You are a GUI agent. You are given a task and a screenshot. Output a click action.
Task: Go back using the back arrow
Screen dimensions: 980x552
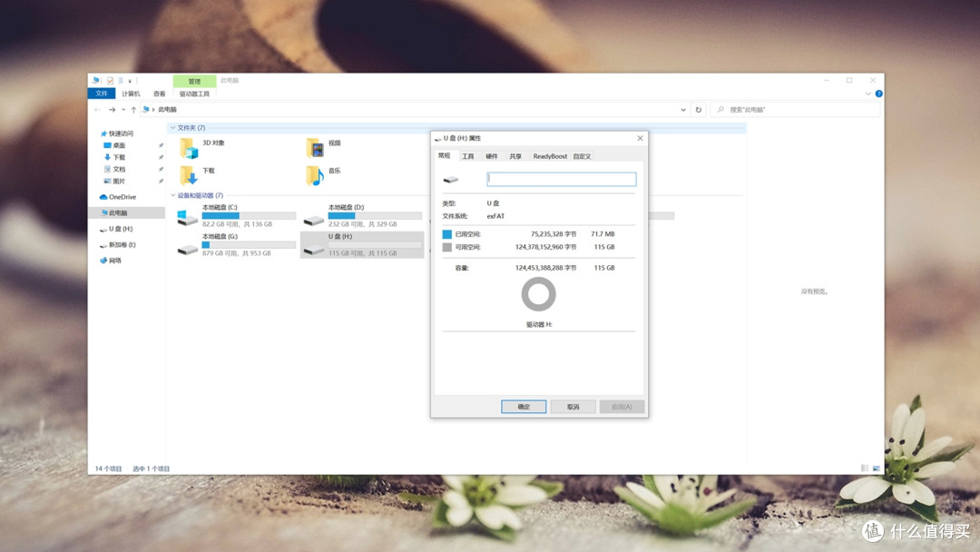97,109
